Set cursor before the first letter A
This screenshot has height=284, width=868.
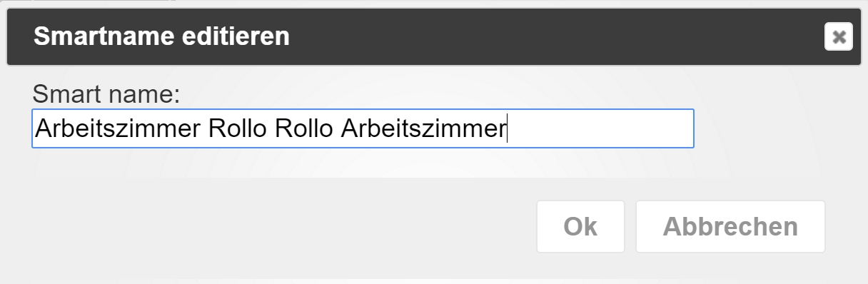pyautogui.click(x=35, y=128)
